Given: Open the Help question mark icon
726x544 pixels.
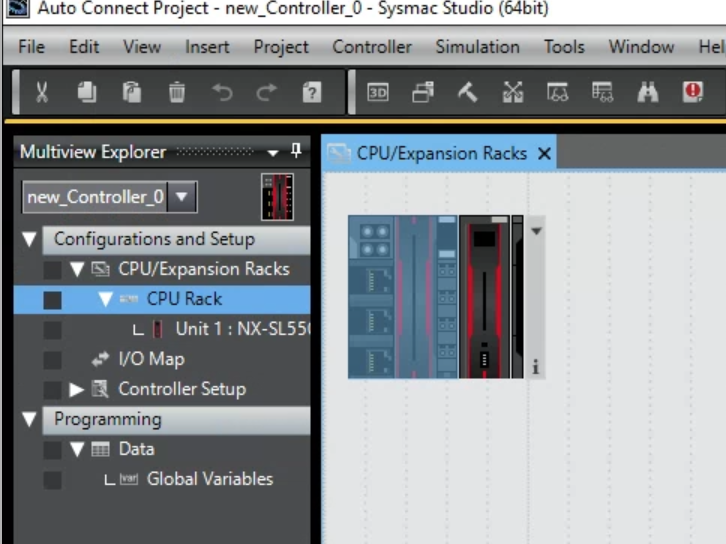Looking at the screenshot, I should coord(312,92).
